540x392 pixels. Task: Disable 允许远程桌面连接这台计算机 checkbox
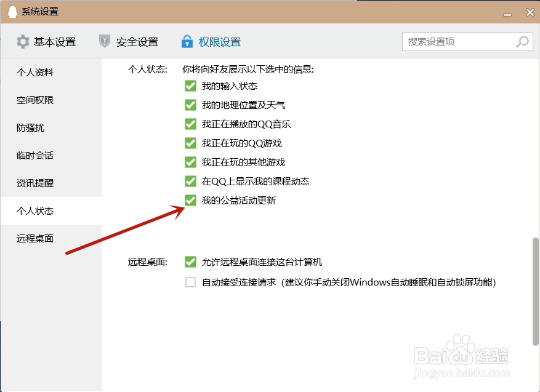pyautogui.click(x=190, y=262)
